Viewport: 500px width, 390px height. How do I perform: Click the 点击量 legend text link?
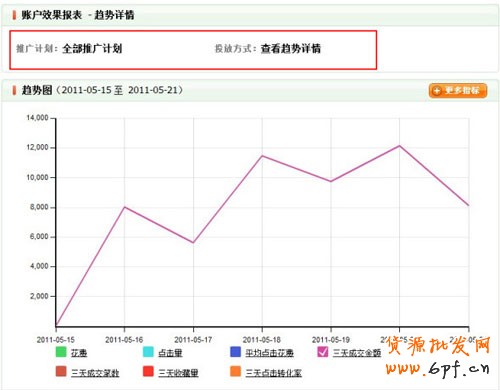170,353
